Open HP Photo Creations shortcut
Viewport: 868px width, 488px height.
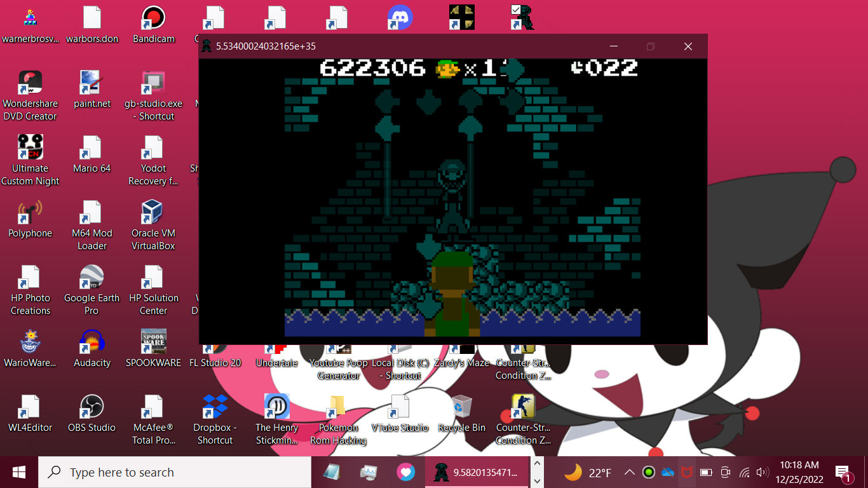click(30, 290)
